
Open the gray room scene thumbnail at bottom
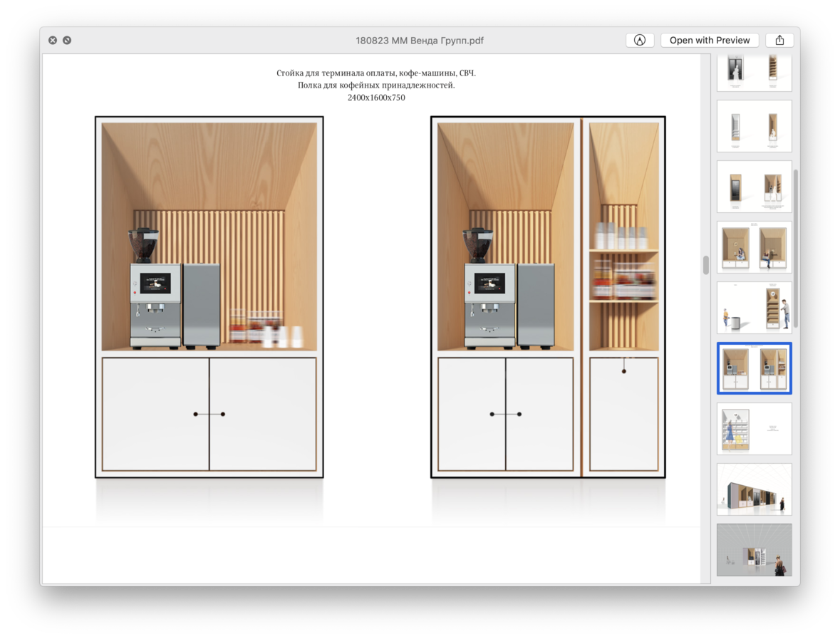(x=754, y=550)
